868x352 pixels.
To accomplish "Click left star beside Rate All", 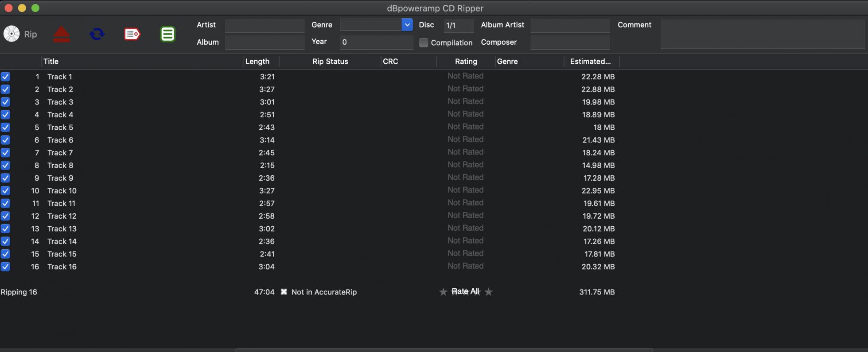I will [443, 292].
